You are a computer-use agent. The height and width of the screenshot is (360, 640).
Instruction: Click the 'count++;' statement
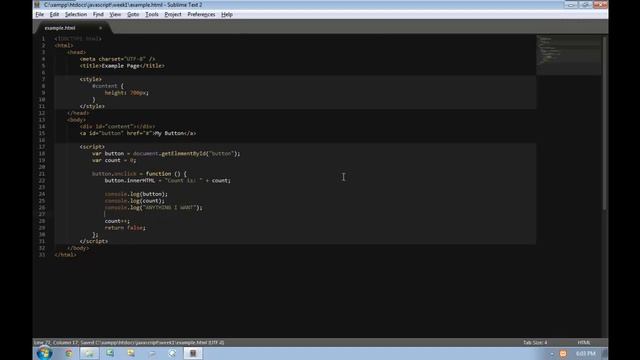117,221
